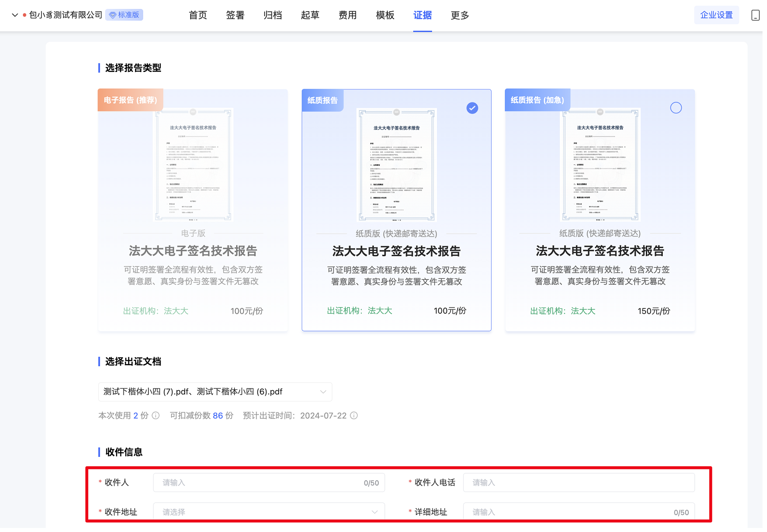
Task: Expand the company switcher chevron
Action: click(15, 15)
